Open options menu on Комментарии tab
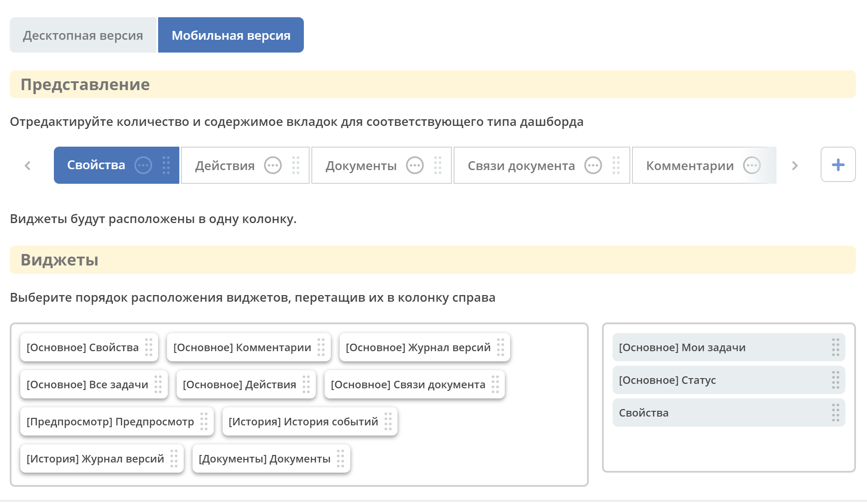 (752, 166)
